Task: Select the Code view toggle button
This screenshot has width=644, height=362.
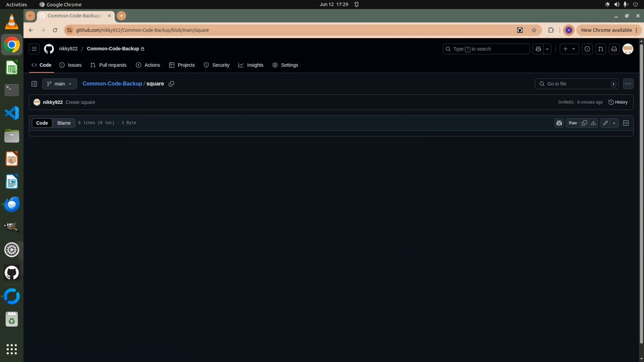Action: click(x=42, y=123)
